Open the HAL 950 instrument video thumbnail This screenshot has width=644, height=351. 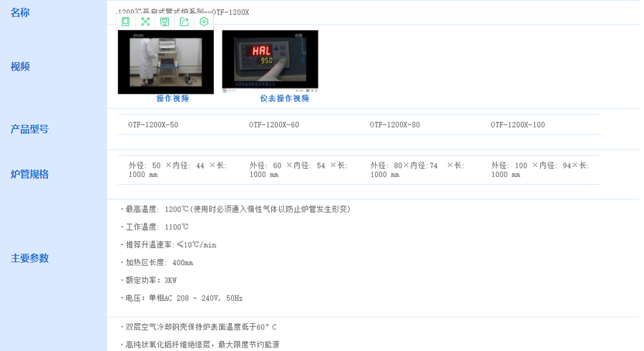pyautogui.click(x=270, y=61)
